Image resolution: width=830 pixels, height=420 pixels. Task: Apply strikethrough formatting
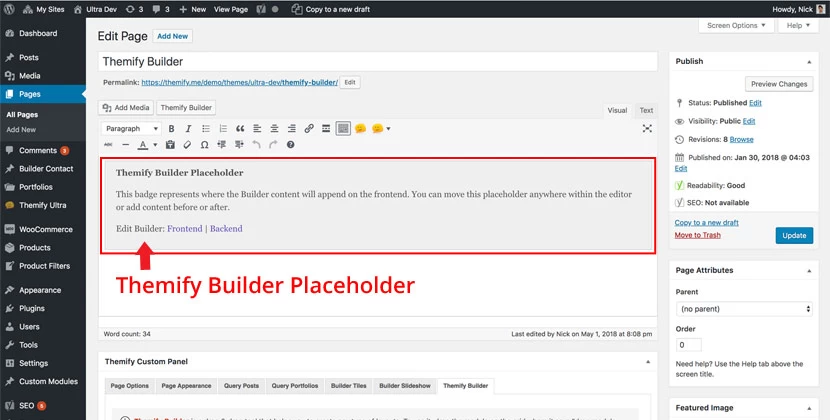(x=108, y=145)
